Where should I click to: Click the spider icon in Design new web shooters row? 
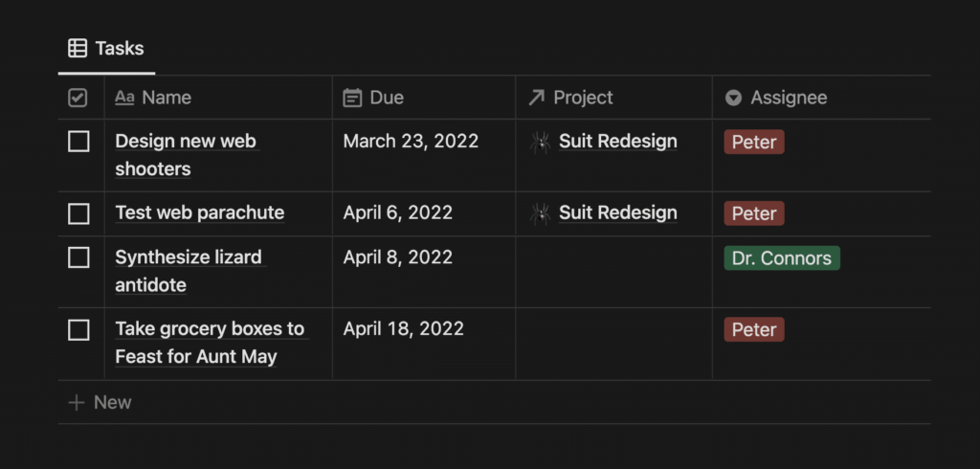[x=540, y=142]
